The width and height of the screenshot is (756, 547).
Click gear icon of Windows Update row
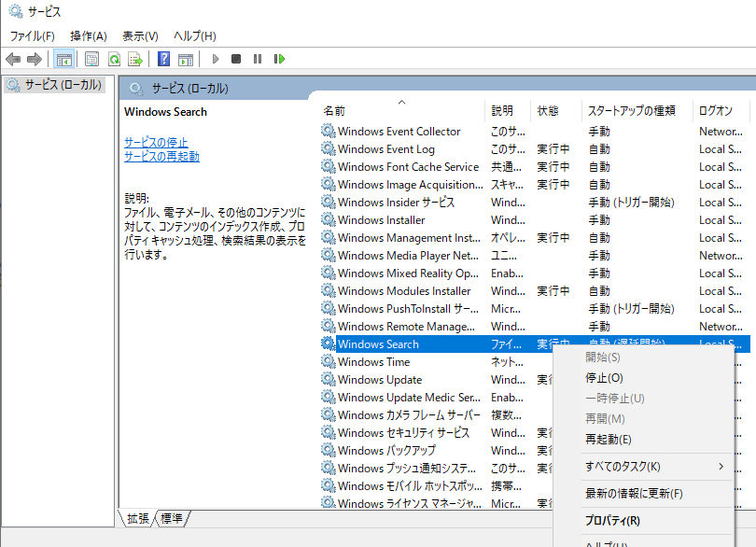tap(329, 379)
